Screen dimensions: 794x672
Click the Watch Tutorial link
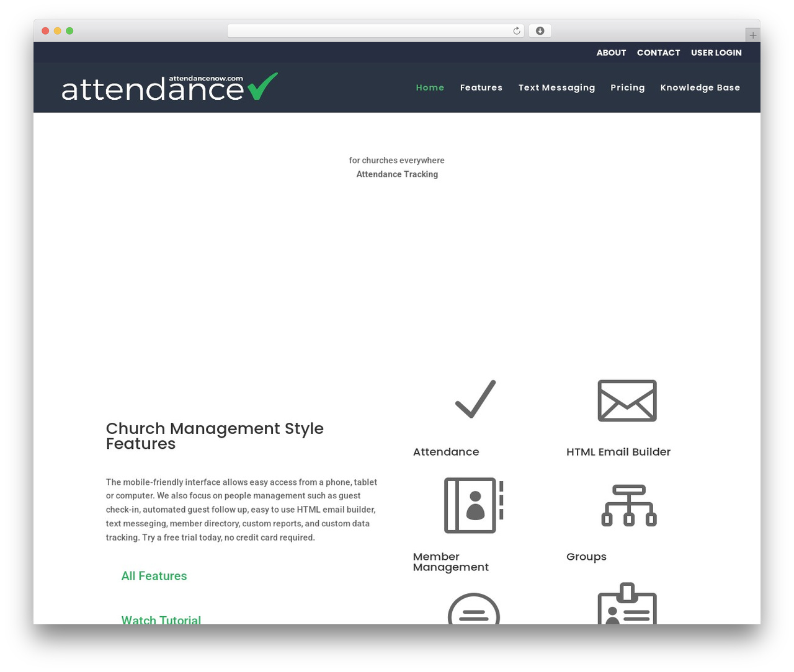pyautogui.click(x=161, y=619)
